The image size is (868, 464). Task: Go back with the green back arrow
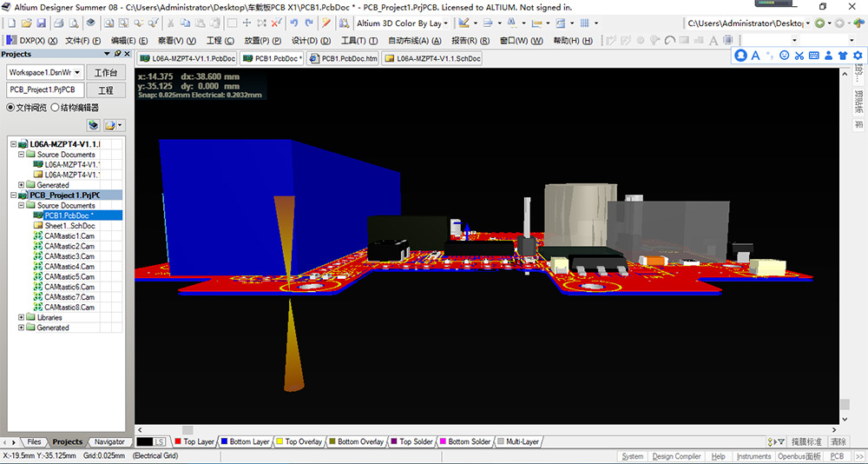pos(819,23)
